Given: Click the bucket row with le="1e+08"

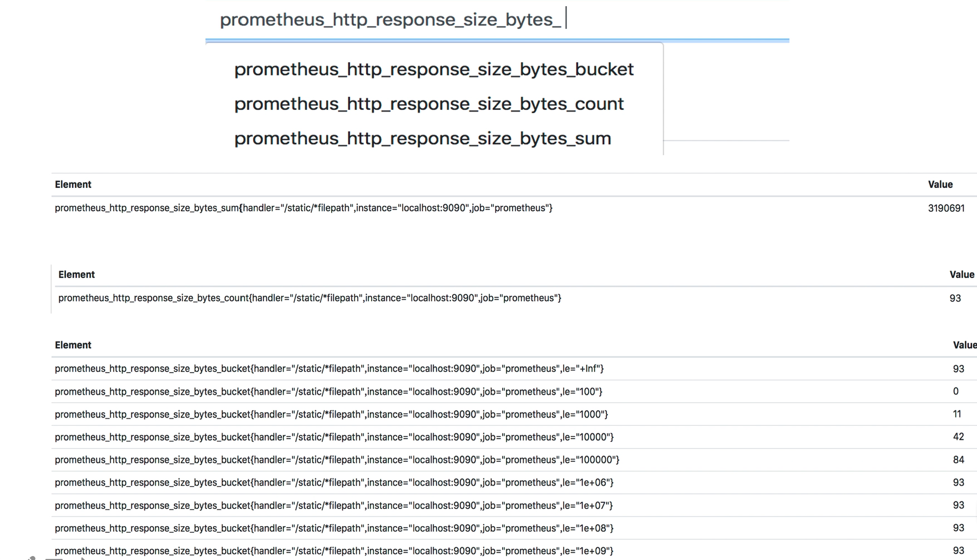Looking at the screenshot, I should point(334,528).
